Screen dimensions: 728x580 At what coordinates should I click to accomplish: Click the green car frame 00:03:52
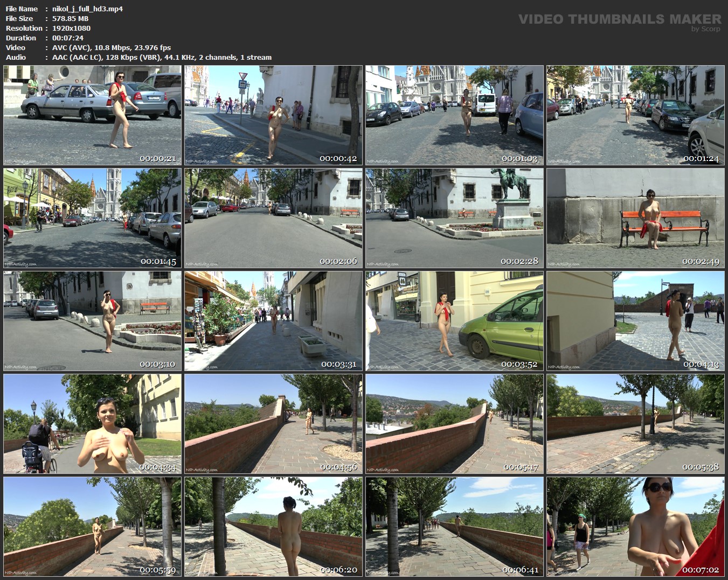(454, 321)
